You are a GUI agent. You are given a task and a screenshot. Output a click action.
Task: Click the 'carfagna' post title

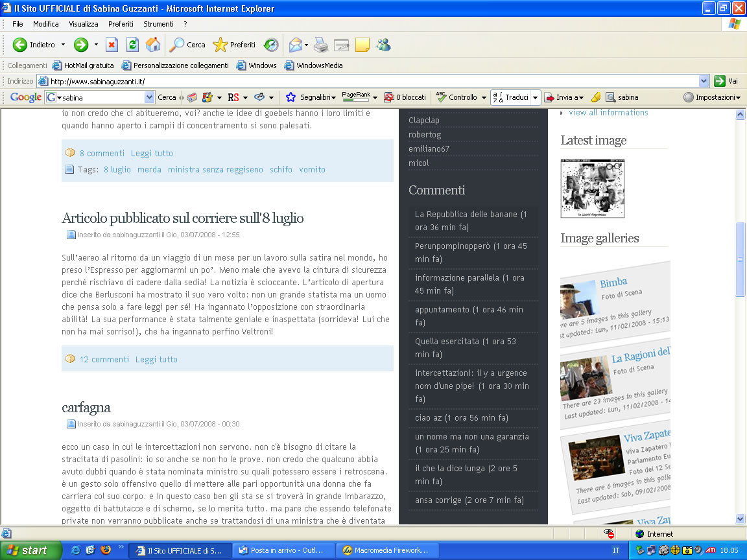[86, 408]
